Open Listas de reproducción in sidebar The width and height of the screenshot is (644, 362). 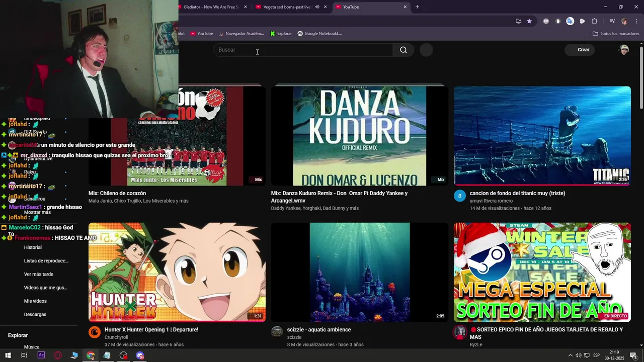(46, 261)
